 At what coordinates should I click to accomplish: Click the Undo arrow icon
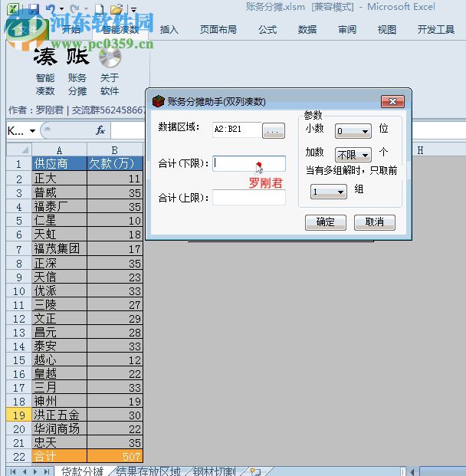[x=51, y=9]
